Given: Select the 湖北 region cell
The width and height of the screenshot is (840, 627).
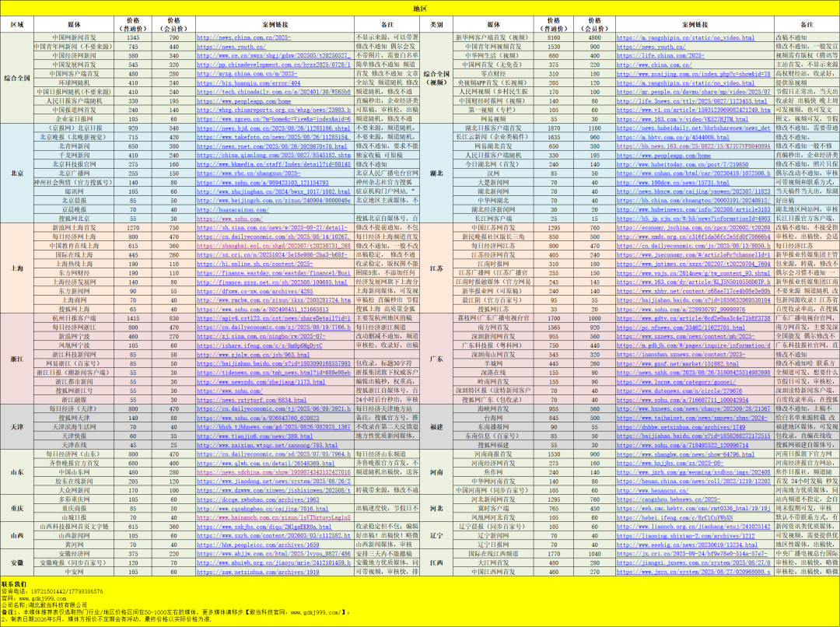Looking at the screenshot, I should [436, 173].
